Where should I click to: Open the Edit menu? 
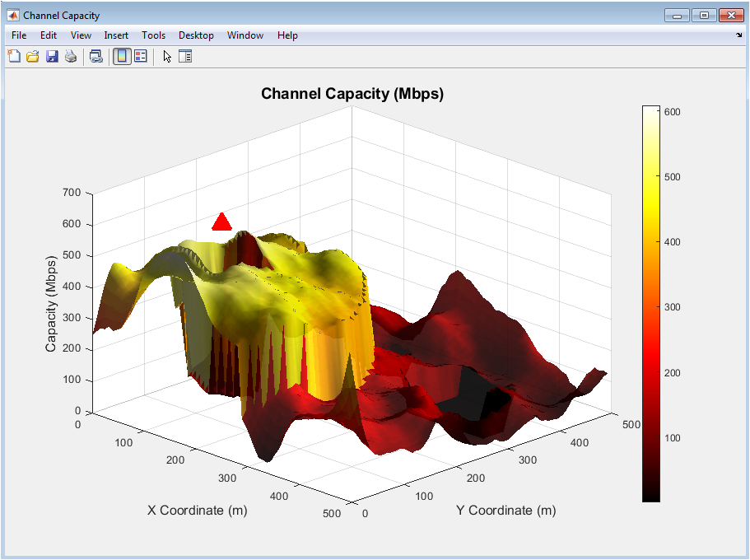49,35
